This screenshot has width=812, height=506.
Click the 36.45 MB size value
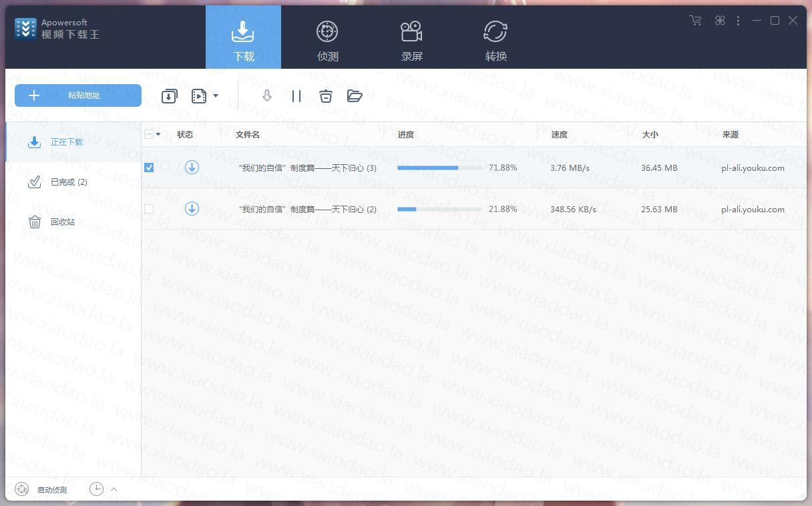coord(659,168)
